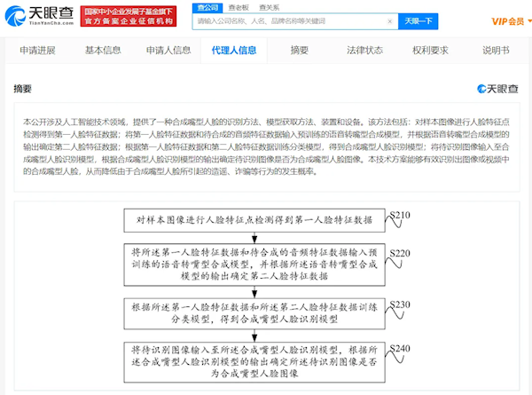The image size is (532, 395).
Task: Click the abstract paragraph beginning 本公开涉及人工智能技术领域
Action: (x=266, y=146)
